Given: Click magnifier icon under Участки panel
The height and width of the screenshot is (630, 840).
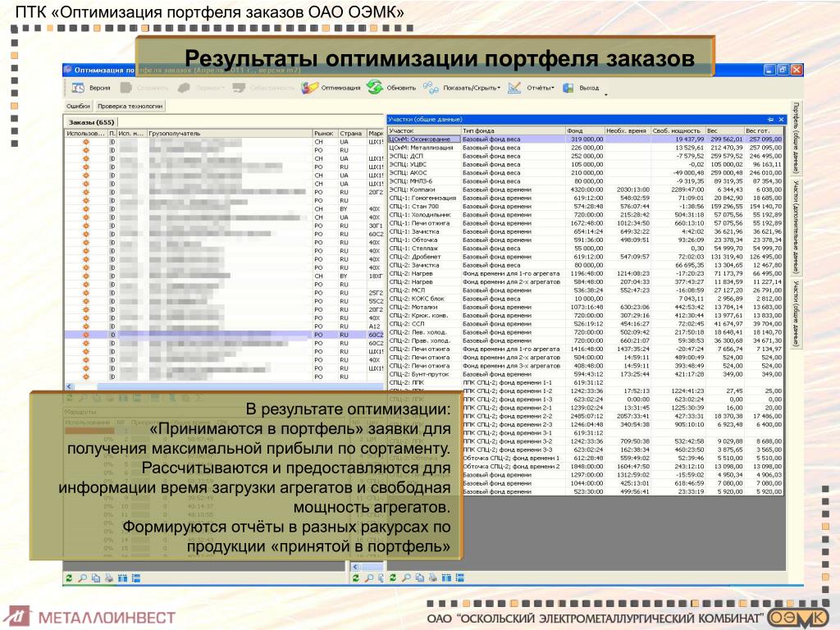Looking at the screenshot, I should [x=406, y=577].
